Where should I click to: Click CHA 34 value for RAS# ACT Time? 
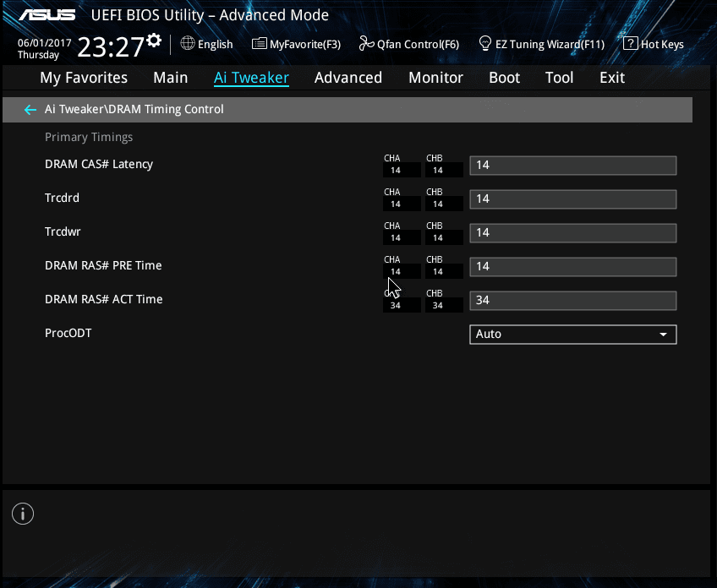396,306
